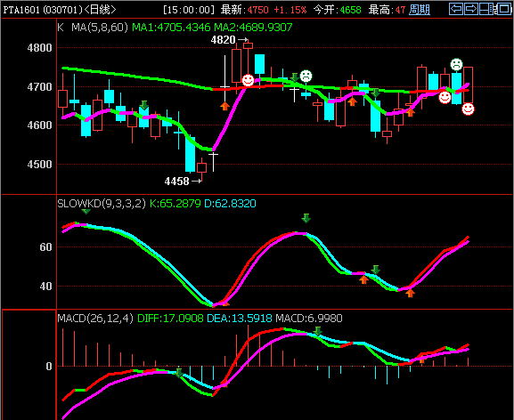Click the 今开:4658 open price
The image size is (514, 420).
(338, 10)
